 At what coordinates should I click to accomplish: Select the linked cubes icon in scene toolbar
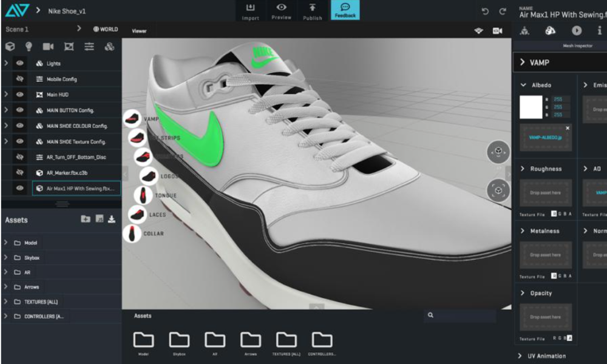click(109, 47)
